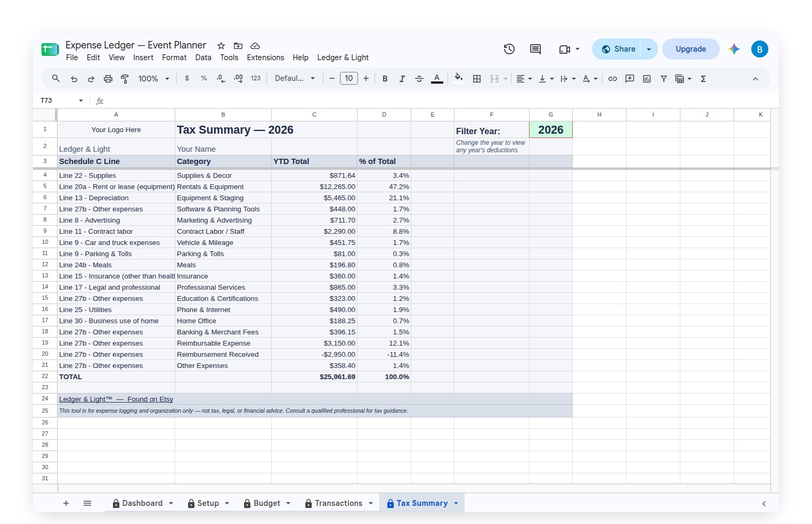Decrease decimal places
Image resolution: width=812 pixels, height=524 pixels.
click(x=221, y=79)
